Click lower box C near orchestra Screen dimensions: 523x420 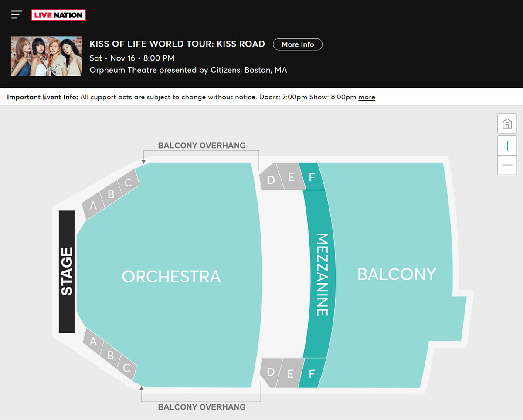coord(127,368)
